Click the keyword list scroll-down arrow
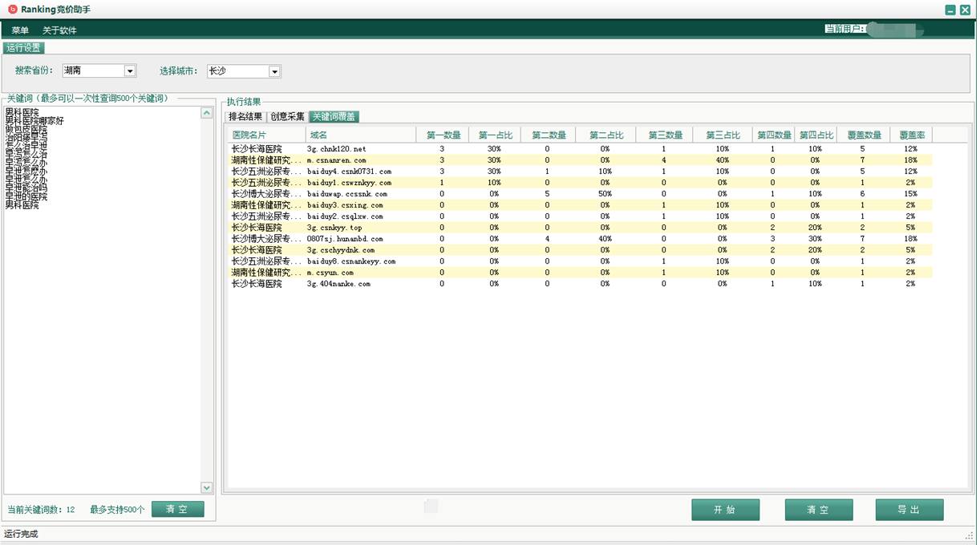Viewport: 980px width, 545px height. 206,487
